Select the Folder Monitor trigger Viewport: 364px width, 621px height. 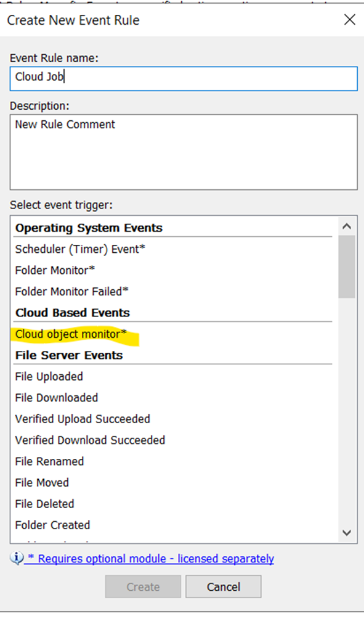coord(55,270)
